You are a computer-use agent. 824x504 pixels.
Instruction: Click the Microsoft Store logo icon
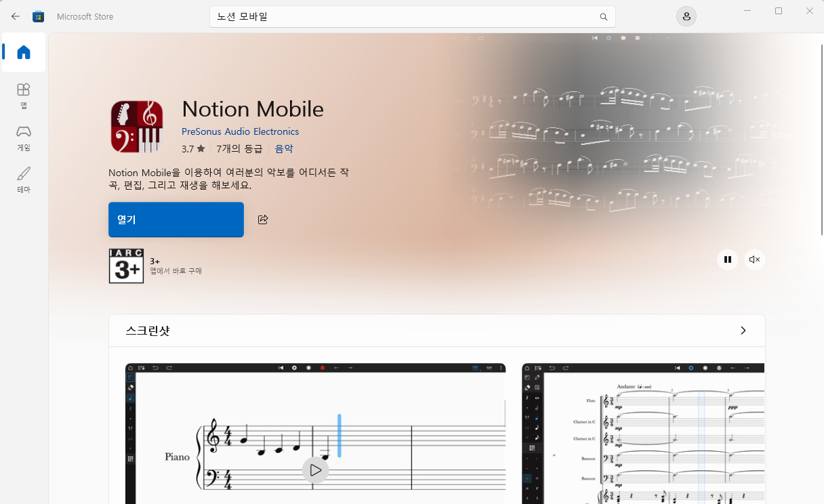coord(39,16)
